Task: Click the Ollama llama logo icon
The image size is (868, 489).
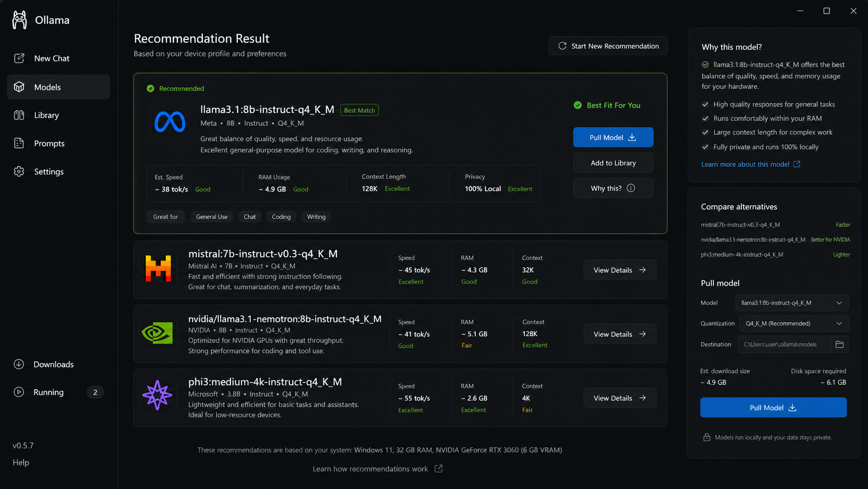Action: tap(20, 20)
